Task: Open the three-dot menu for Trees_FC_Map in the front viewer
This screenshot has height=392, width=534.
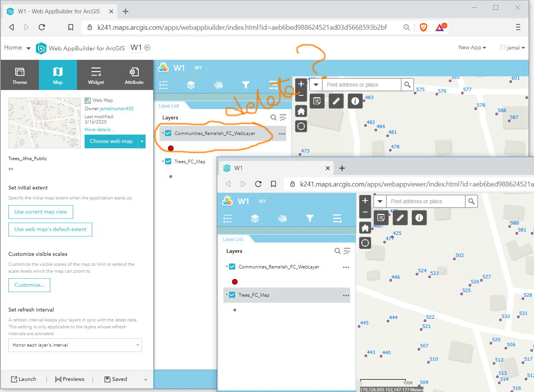Action: click(x=346, y=296)
